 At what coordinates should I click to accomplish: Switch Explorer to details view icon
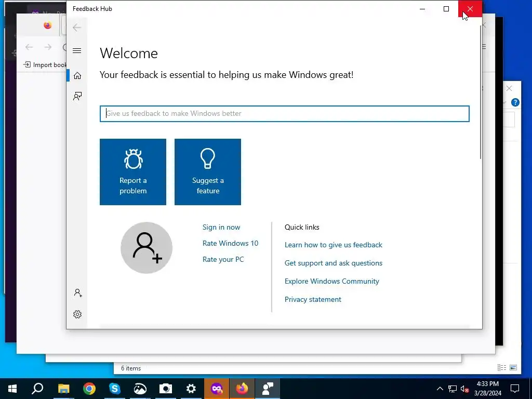tap(502, 367)
